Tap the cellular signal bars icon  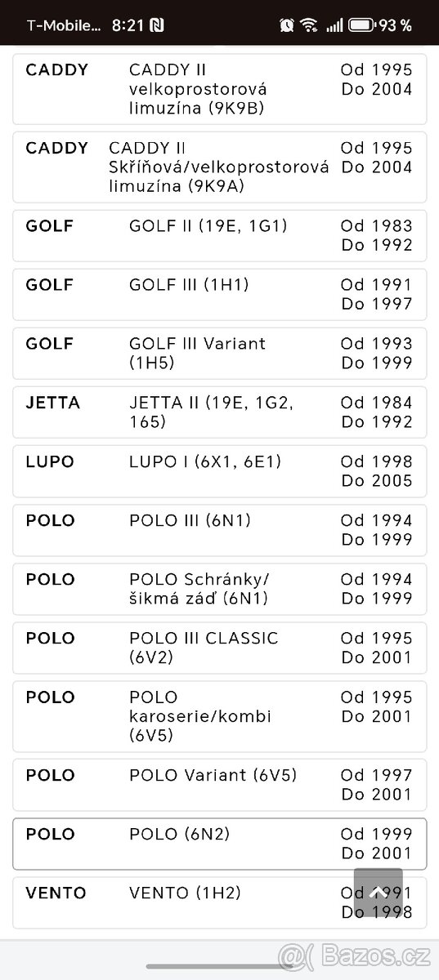point(334,24)
